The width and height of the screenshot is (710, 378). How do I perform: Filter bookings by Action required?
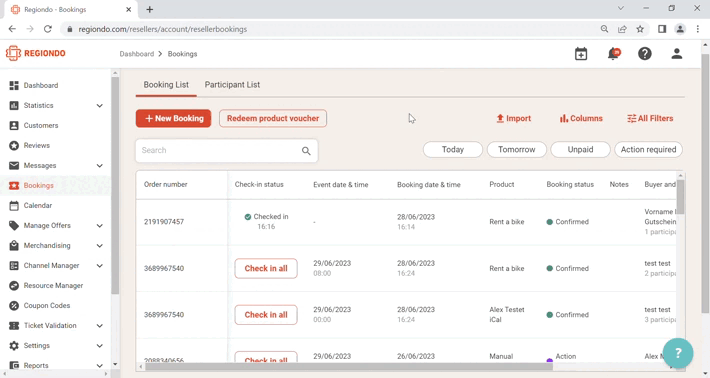[648, 149]
